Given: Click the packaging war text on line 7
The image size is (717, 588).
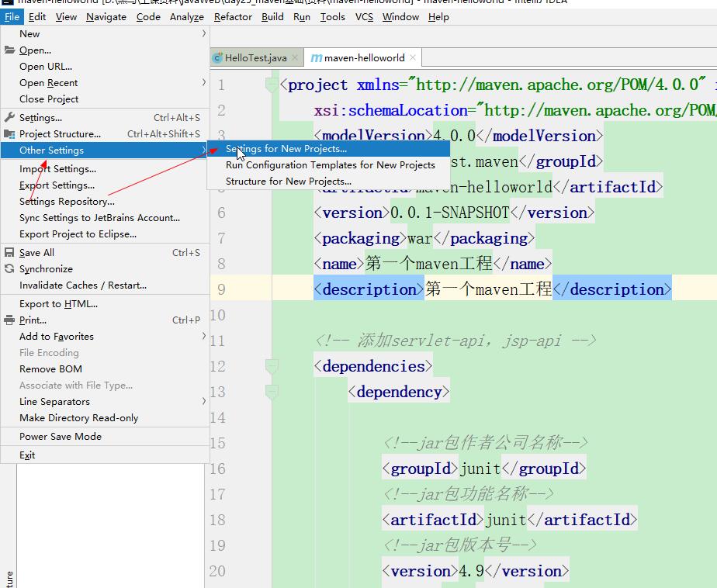Looking at the screenshot, I should click(424, 238).
